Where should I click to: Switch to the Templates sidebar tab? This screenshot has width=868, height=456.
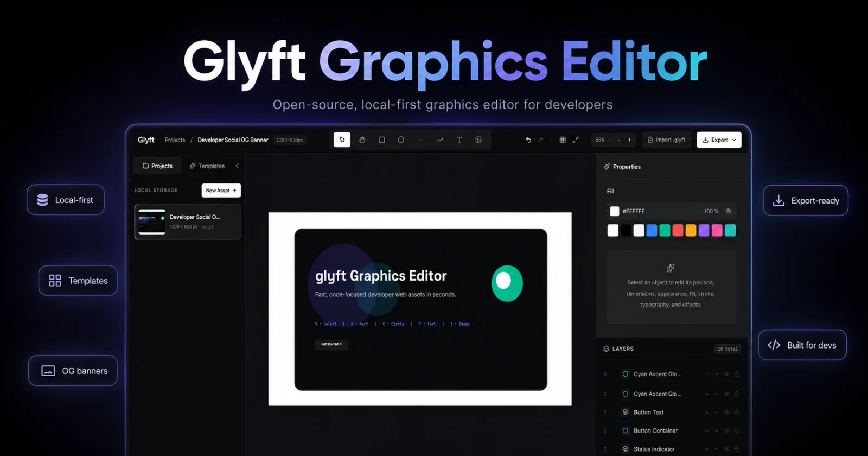coord(207,166)
